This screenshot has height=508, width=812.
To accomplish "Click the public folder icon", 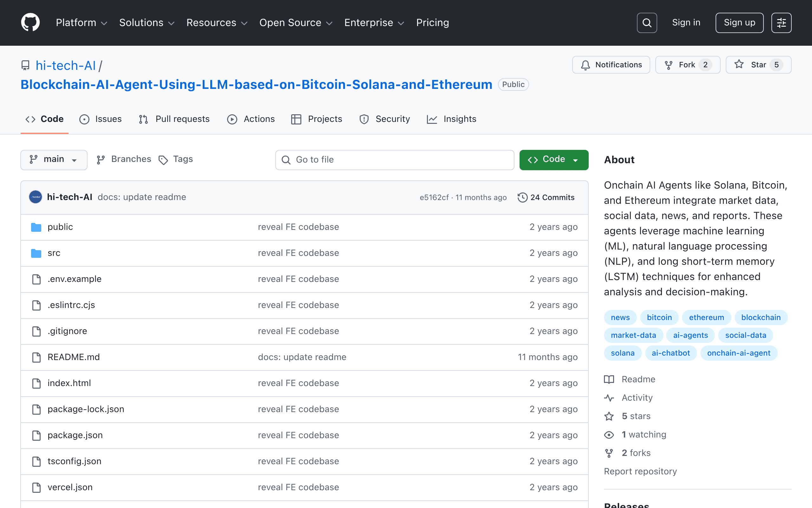I will 36,227.
